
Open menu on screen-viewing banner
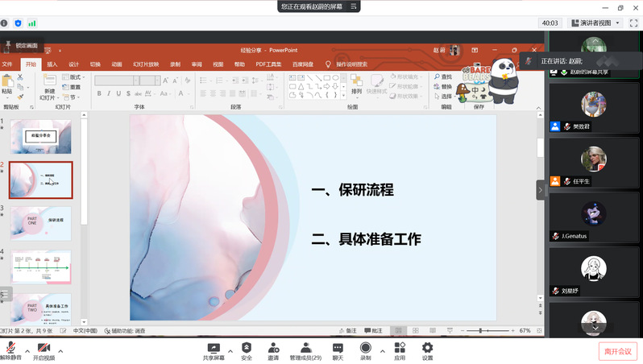[x=354, y=6]
